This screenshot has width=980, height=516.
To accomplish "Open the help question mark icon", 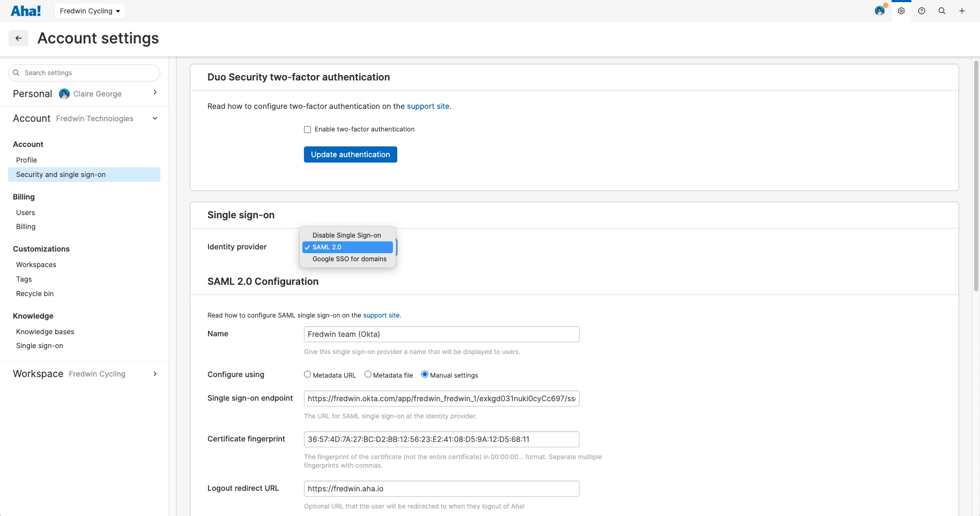I will click(922, 11).
